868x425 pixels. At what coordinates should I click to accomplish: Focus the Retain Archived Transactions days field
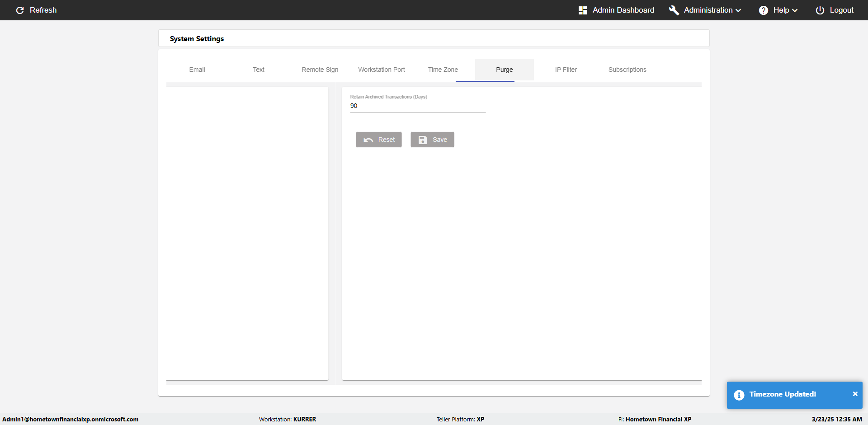(x=418, y=106)
